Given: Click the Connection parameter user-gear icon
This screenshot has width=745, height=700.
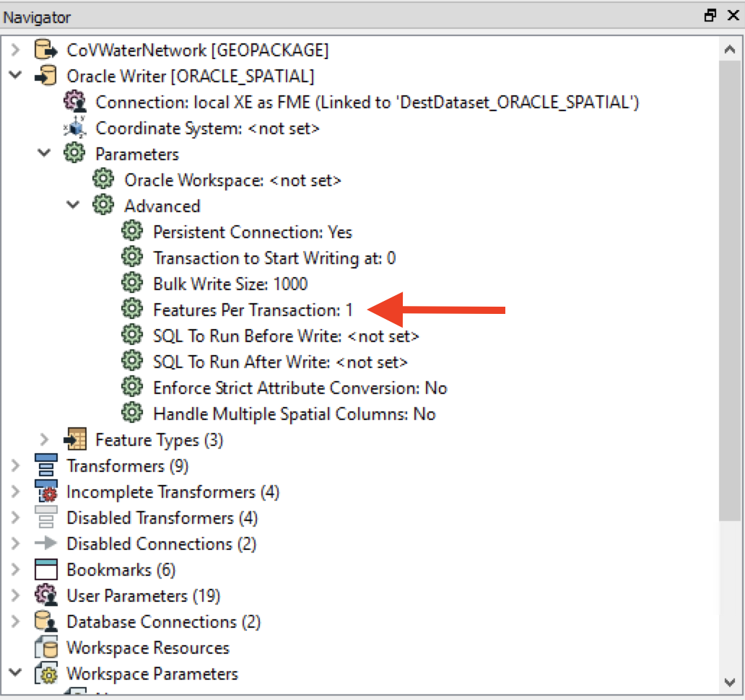Looking at the screenshot, I should [x=75, y=102].
